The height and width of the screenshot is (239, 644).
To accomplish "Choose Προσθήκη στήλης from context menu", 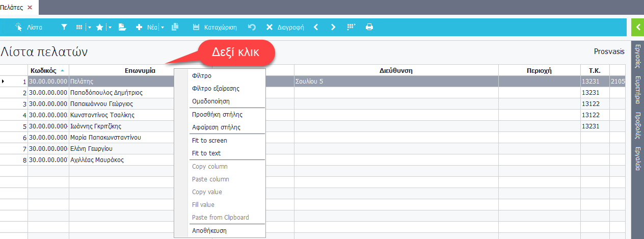I will tap(217, 114).
